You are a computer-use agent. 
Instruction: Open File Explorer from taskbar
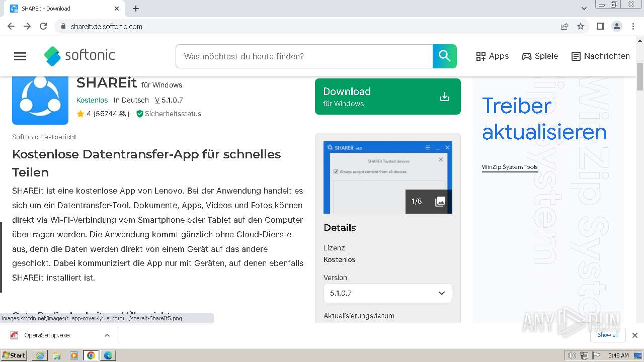coord(57,355)
